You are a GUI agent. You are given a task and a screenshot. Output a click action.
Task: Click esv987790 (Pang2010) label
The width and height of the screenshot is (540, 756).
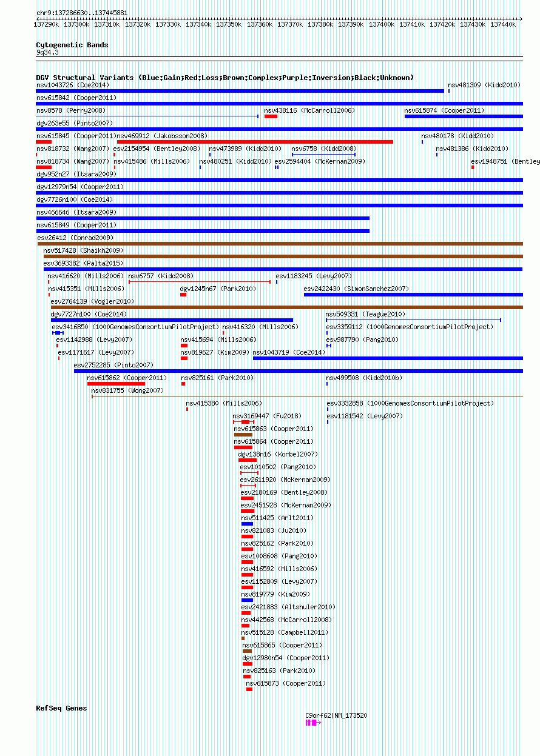(x=362, y=340)
